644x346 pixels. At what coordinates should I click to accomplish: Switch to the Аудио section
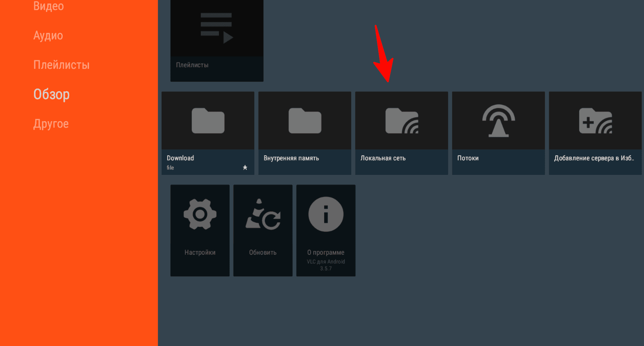click(48, 35)
